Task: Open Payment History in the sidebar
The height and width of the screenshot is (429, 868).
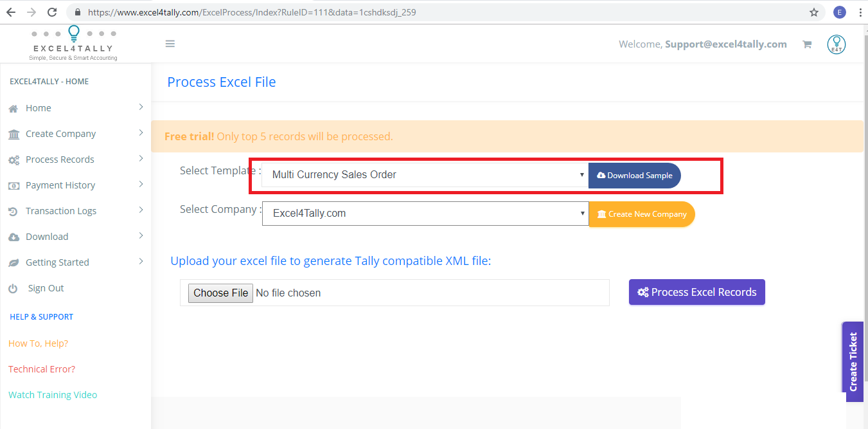Action: [60, 185]
